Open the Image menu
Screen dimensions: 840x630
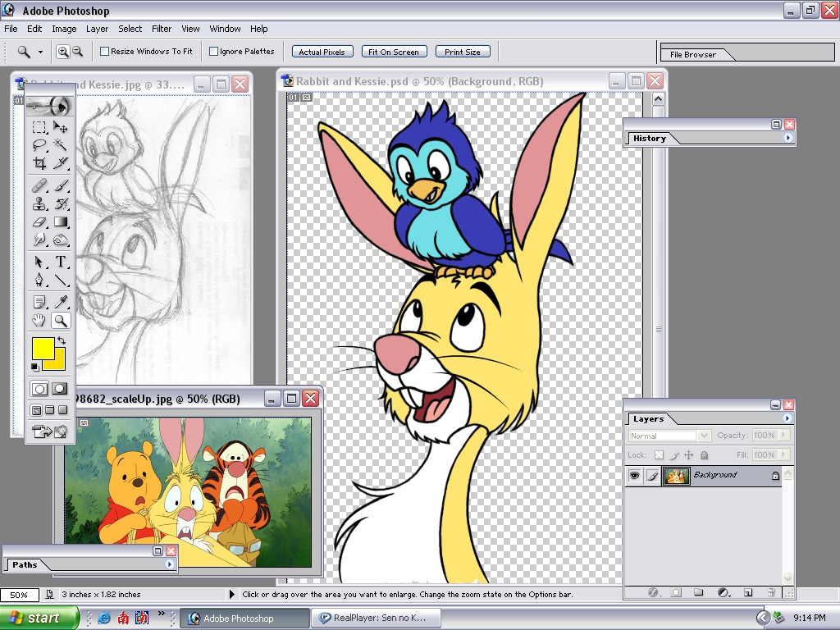64,29
